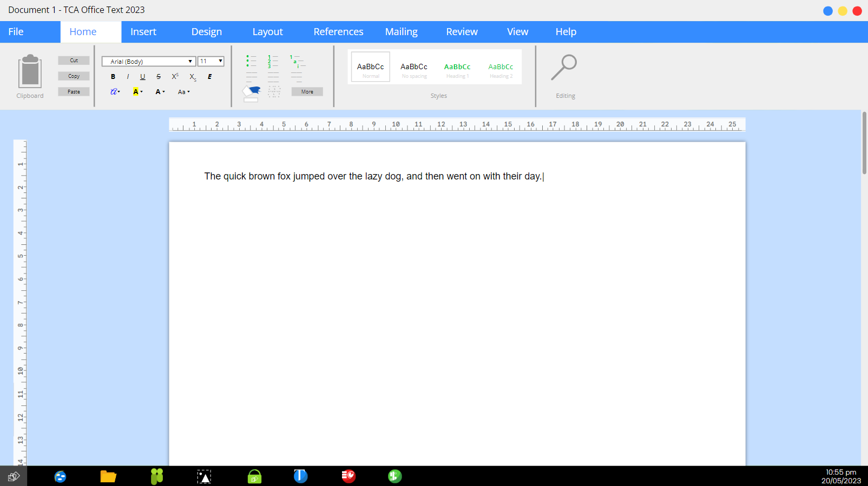868x486 pixels.
Task: Click the red window close button
Action: 857,11
